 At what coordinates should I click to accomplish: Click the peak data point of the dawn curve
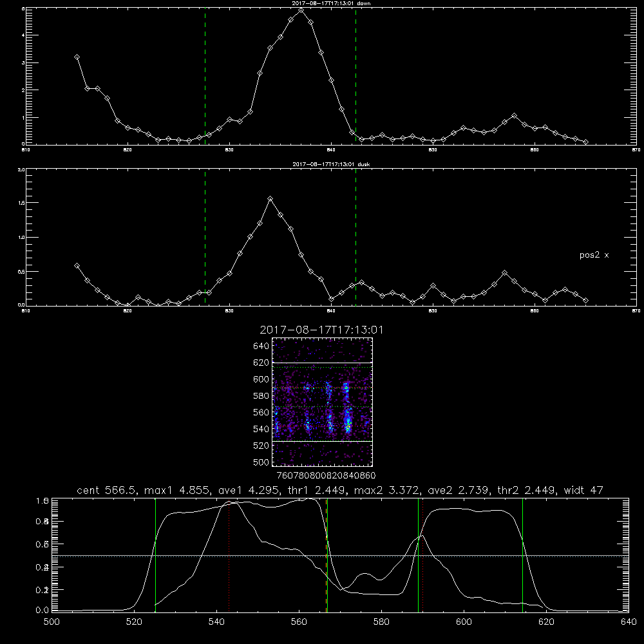pyautogui.click(x=301, y=10)
